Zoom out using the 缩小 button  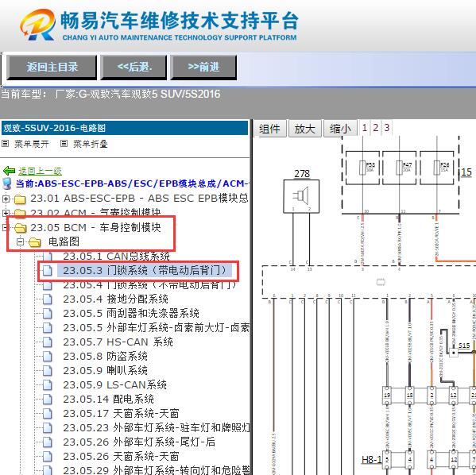[x=340, y=129]
